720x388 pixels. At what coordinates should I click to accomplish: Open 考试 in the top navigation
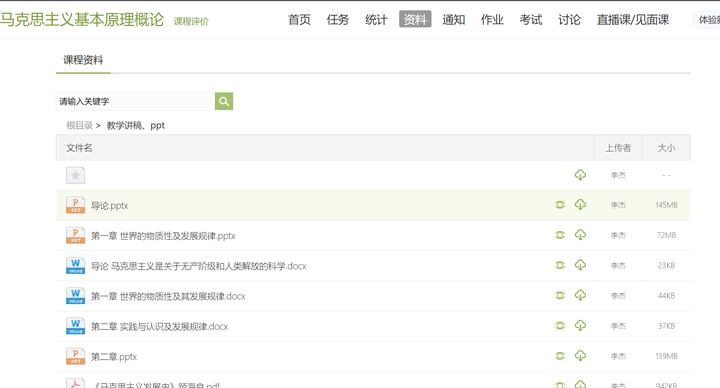tap(531, 20)
